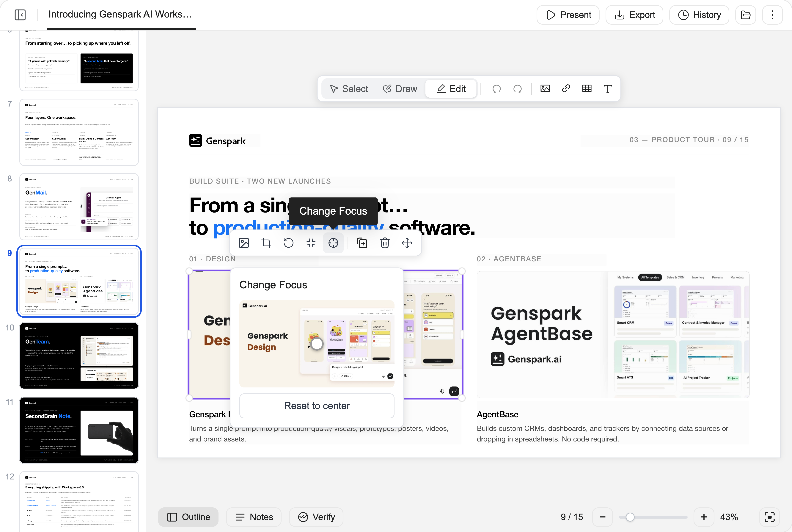
Task: Click the 03 — PRODUCT TOUR header text
Action: (689, 140)
